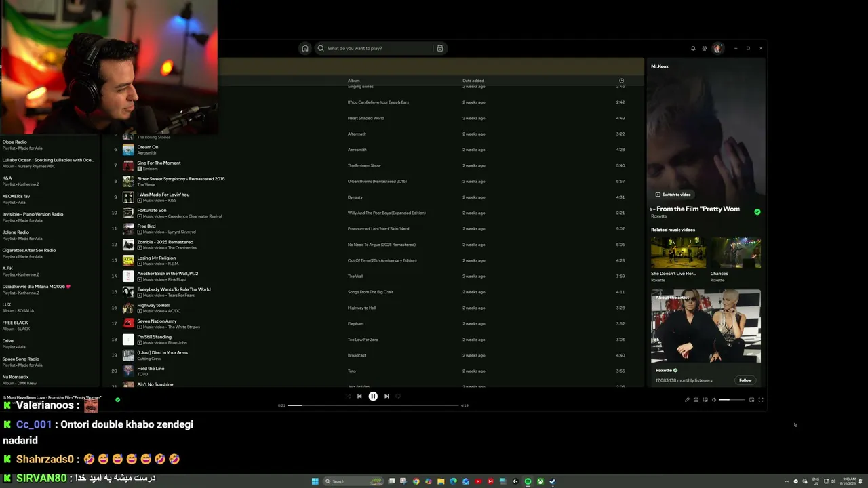Open the Windows Start menu
The width and height of the screenshot is (868, 488).
point(315,481)
